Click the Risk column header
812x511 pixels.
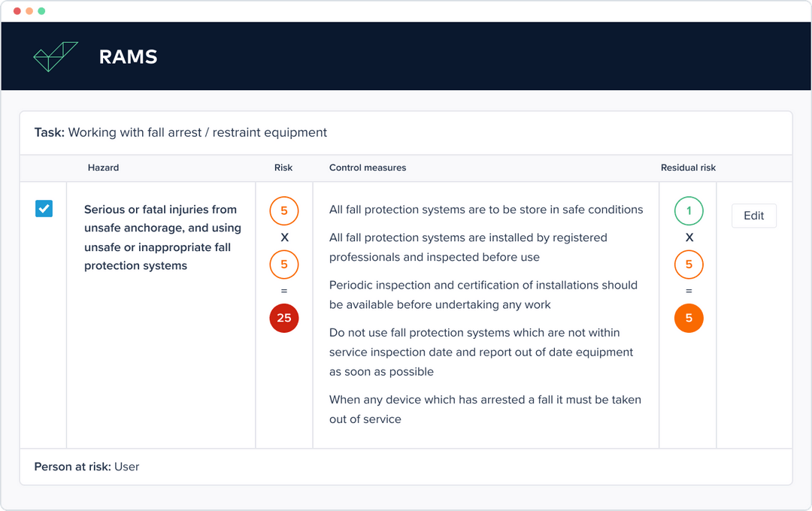click(x=283, y=168)
